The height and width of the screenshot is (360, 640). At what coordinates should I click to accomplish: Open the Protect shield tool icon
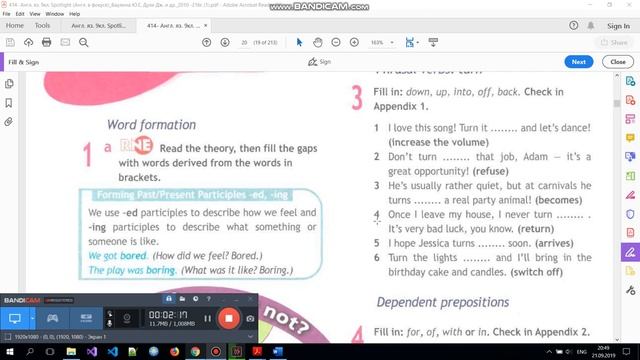pos(630,214)
